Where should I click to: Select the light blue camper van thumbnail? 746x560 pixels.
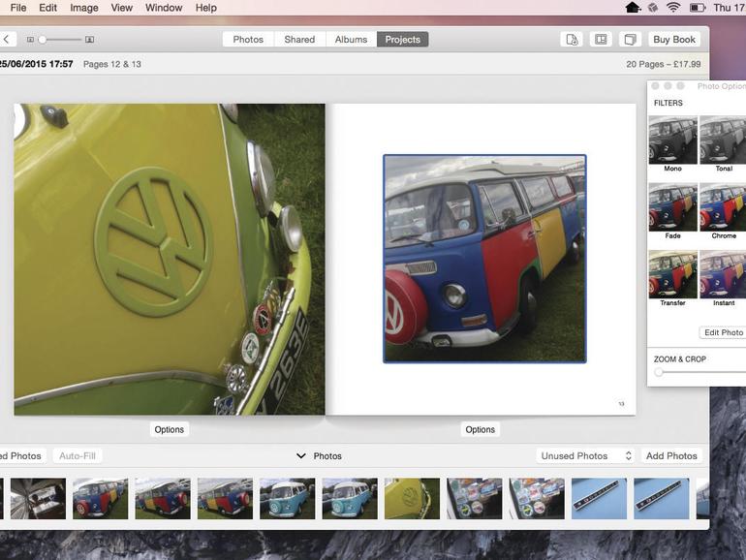tap(287, 498)
